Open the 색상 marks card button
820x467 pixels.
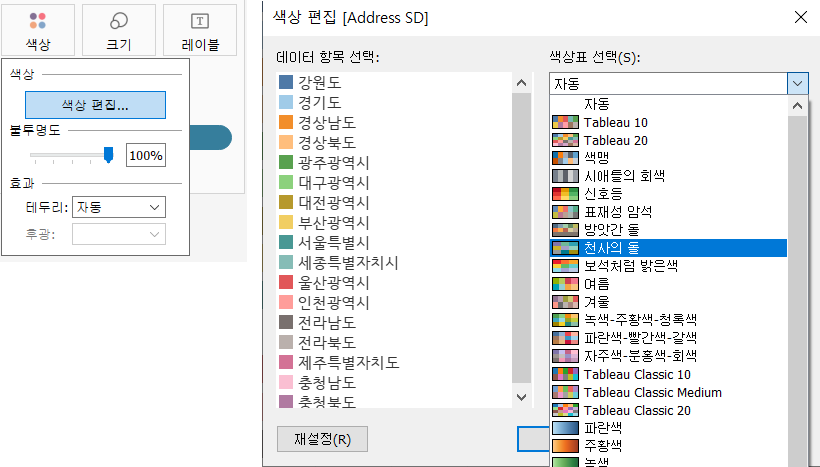[x=38, y=30]
